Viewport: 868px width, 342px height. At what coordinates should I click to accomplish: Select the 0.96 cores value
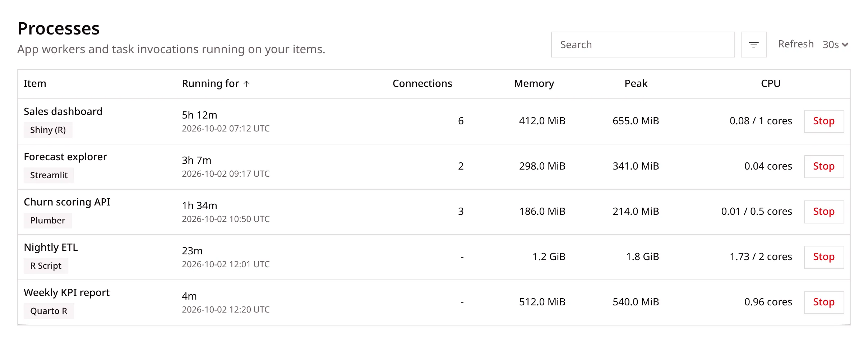point(768,302)
